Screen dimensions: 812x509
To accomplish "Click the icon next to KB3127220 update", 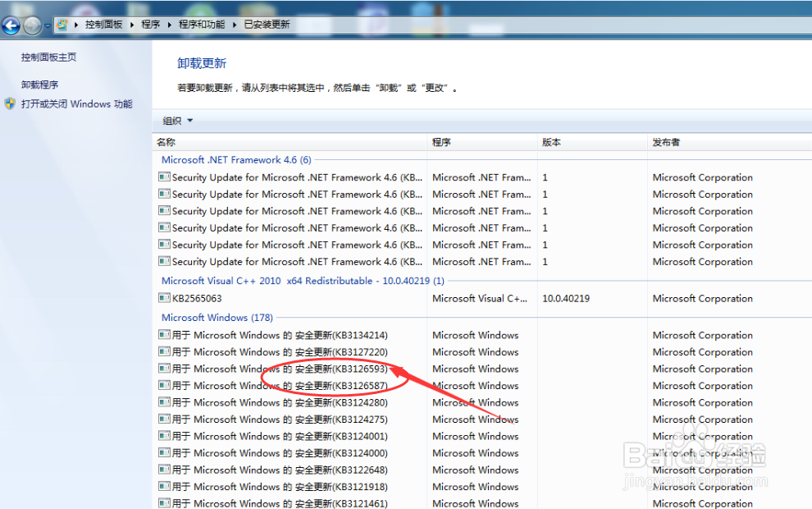I will pos(164,351).
